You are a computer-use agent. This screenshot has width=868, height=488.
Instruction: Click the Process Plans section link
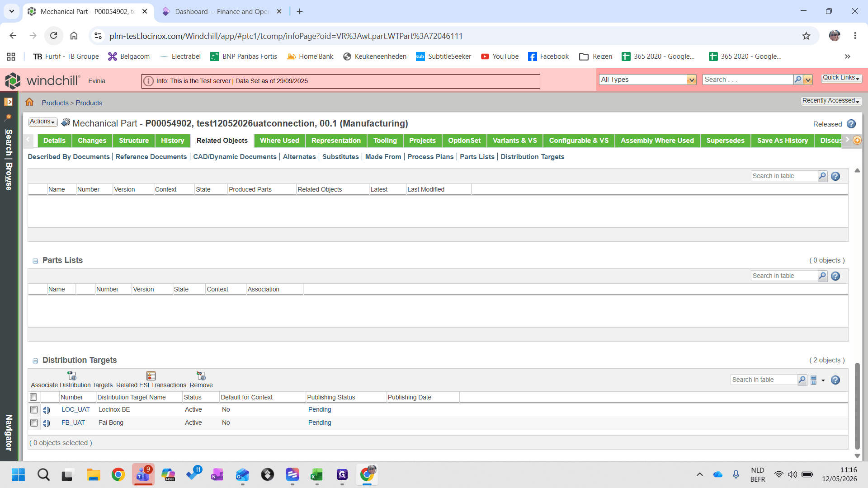(430, 157)
